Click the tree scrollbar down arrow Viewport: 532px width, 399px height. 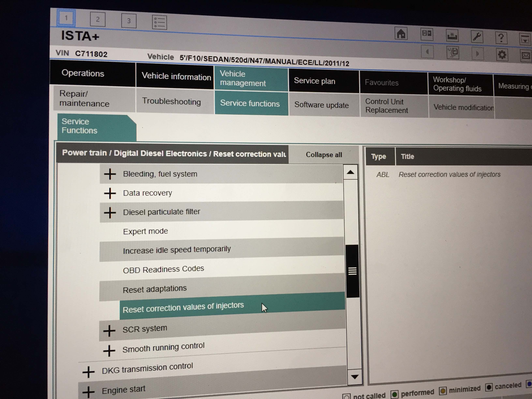click(355, 377)
